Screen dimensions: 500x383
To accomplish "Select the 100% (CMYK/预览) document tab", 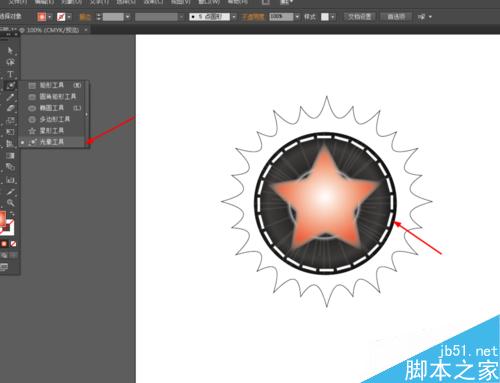I will [x=53, y=30].
